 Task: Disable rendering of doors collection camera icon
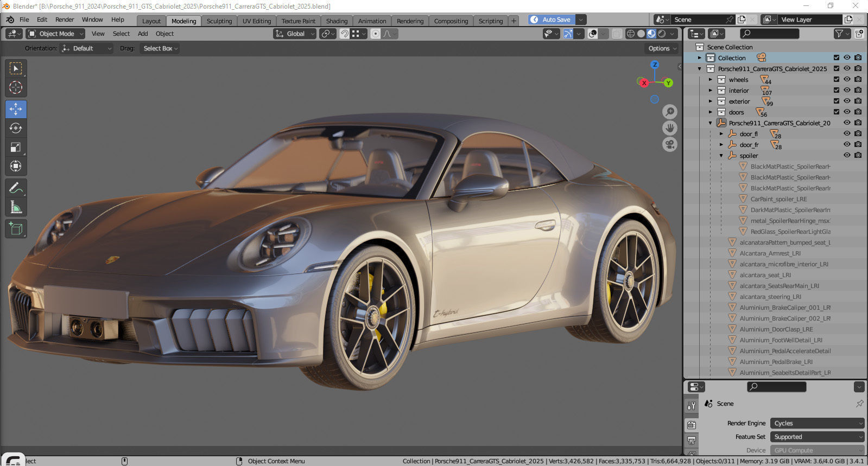(x=858, y=112)
